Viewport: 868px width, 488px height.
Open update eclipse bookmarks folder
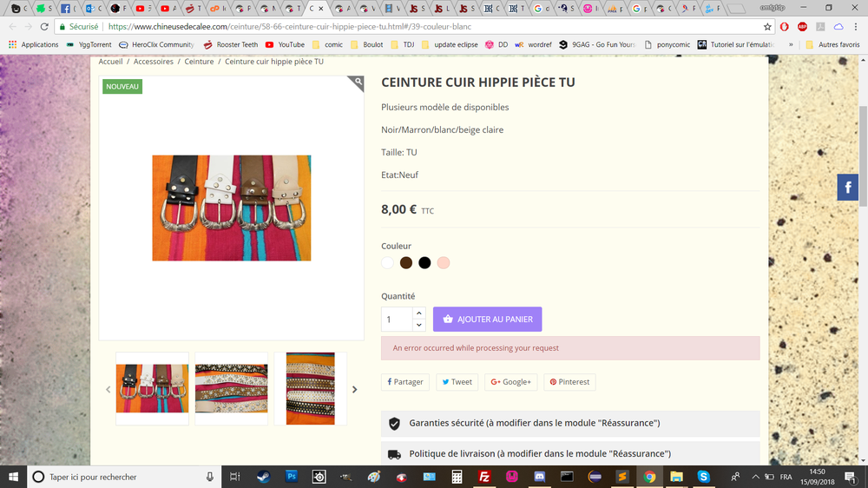click(x=450, y=44)
